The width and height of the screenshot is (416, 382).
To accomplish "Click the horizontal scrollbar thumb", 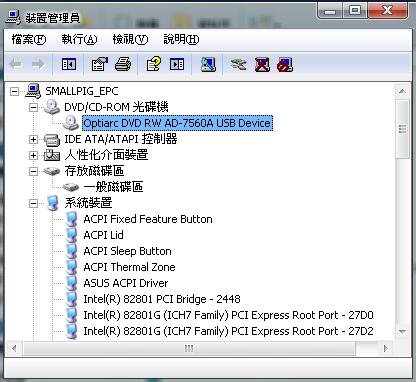I will point(189,349).
